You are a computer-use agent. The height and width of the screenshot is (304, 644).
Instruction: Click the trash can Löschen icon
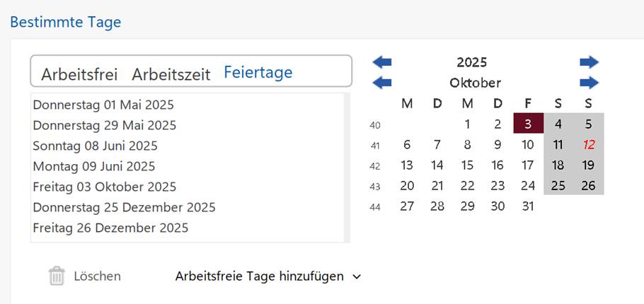[57, 276]
